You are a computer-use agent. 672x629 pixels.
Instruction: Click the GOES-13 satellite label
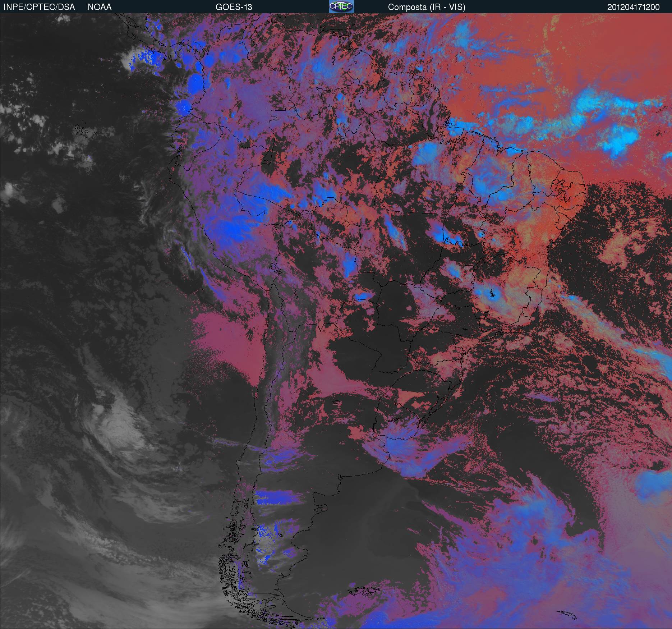234,7
